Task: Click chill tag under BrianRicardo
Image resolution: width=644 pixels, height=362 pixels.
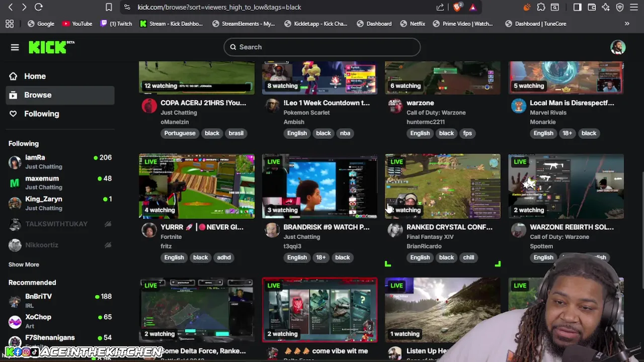Action: coord(468,257)
